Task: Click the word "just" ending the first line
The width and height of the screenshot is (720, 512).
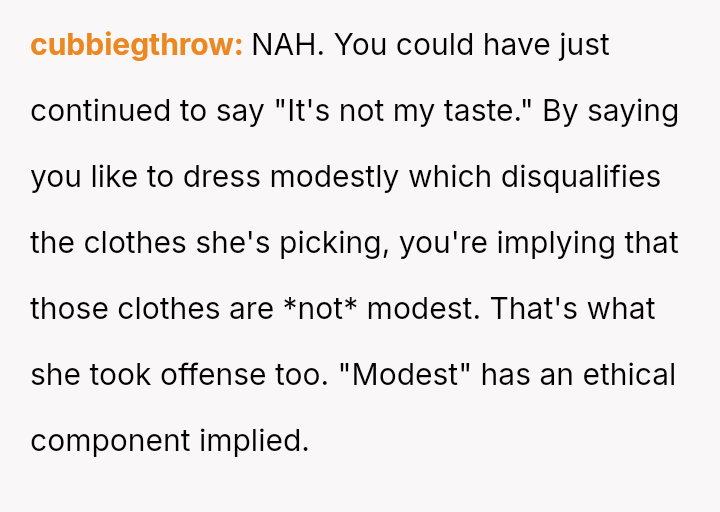Action: pos(583,45)
